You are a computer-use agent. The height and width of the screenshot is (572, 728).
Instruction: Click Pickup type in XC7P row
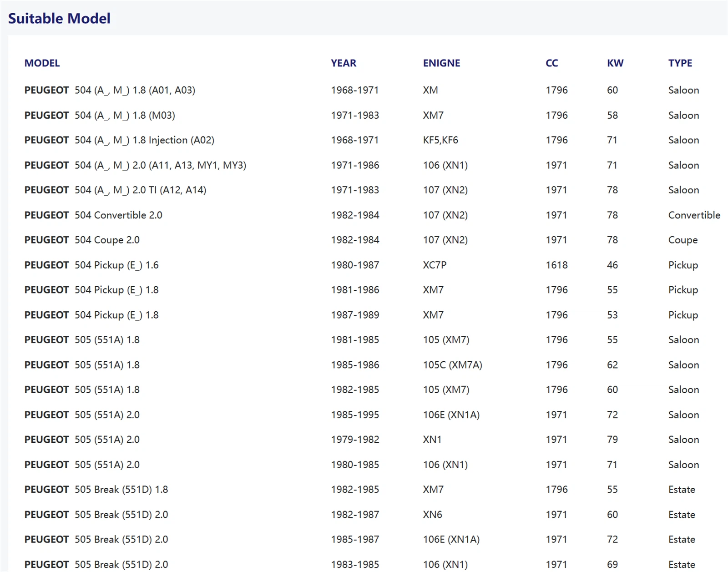683,265
